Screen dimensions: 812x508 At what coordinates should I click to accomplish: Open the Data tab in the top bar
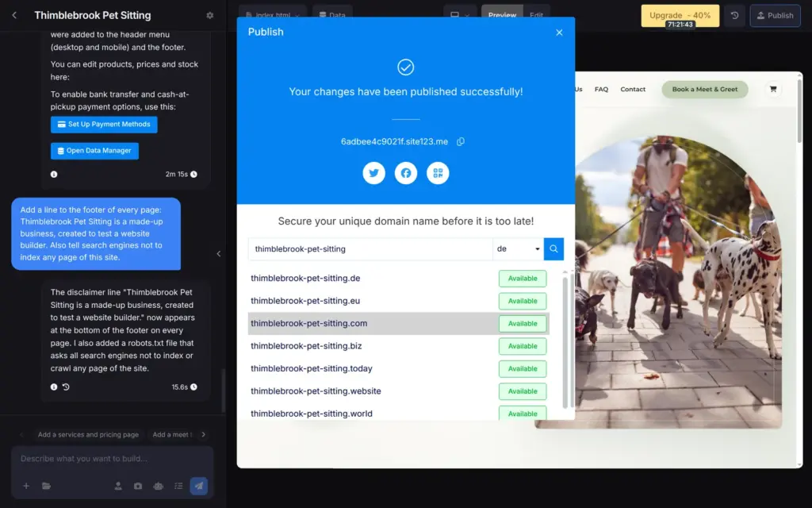pyautogui.click(x=332, y=15)
